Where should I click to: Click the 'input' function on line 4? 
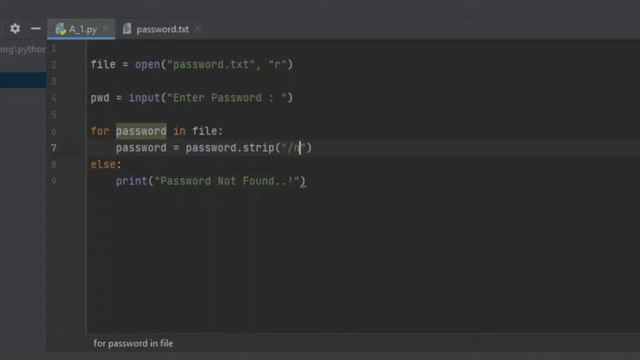(144, 98)
